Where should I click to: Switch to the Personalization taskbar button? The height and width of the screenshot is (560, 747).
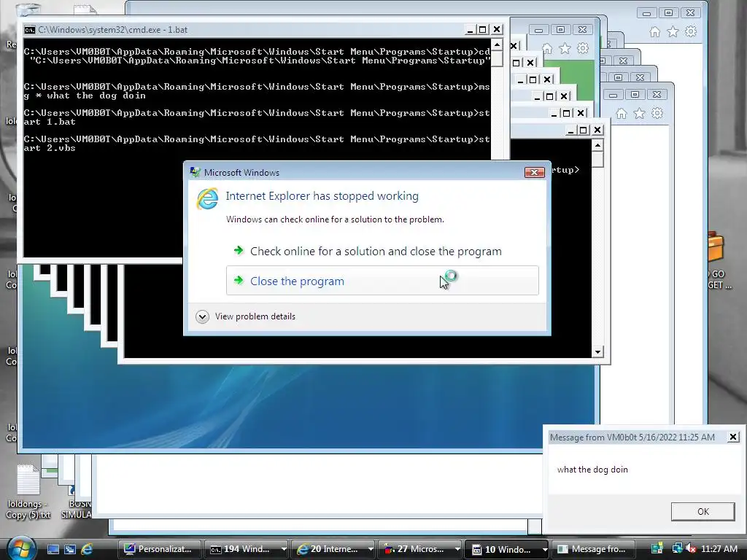point(158,549)
